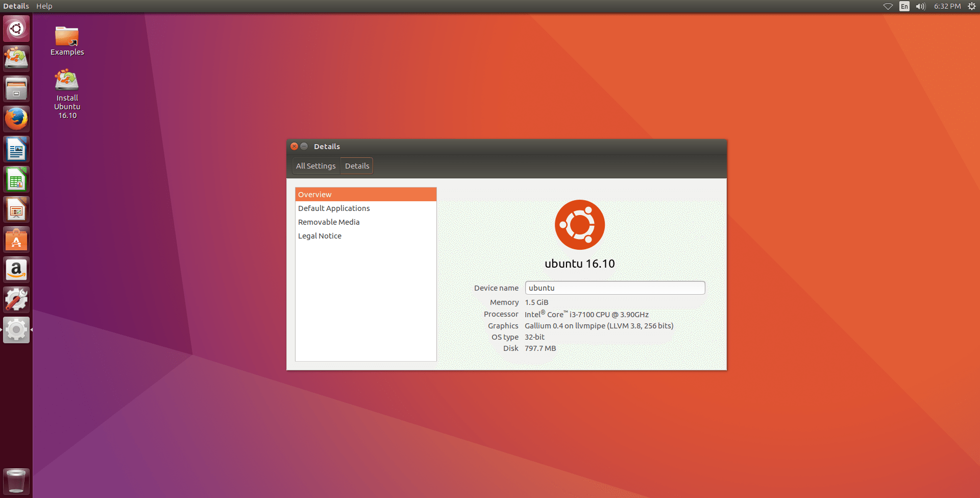Click the 6:32 PM clock

(947, 6)
